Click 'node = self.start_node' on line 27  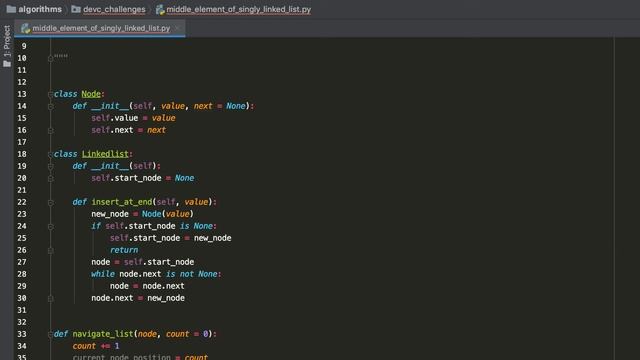[143, 262]
